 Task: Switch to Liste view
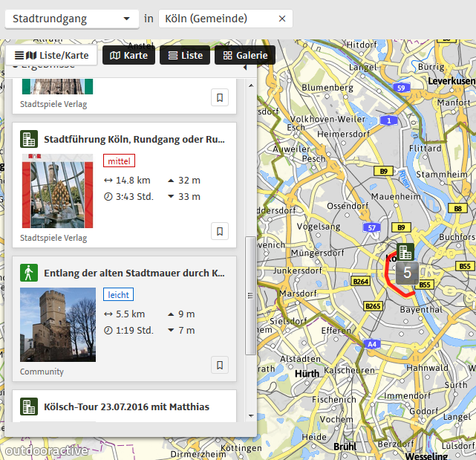[x=185, y=55]
